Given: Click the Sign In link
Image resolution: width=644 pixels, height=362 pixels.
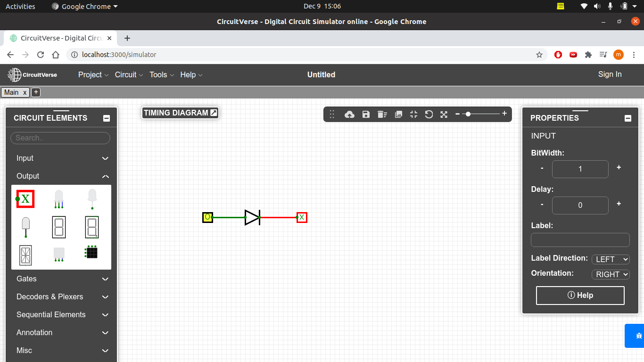Looking at the screenshot, I should click(610, 74).
